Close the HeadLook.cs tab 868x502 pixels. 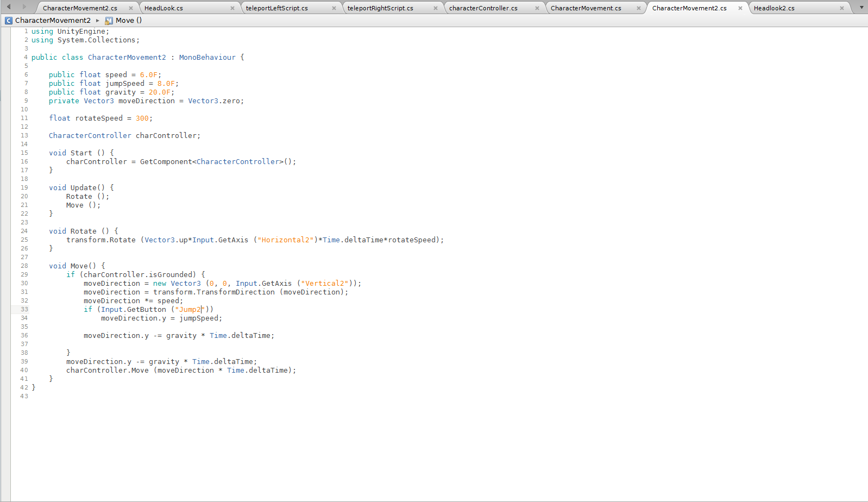click(232, 8)
